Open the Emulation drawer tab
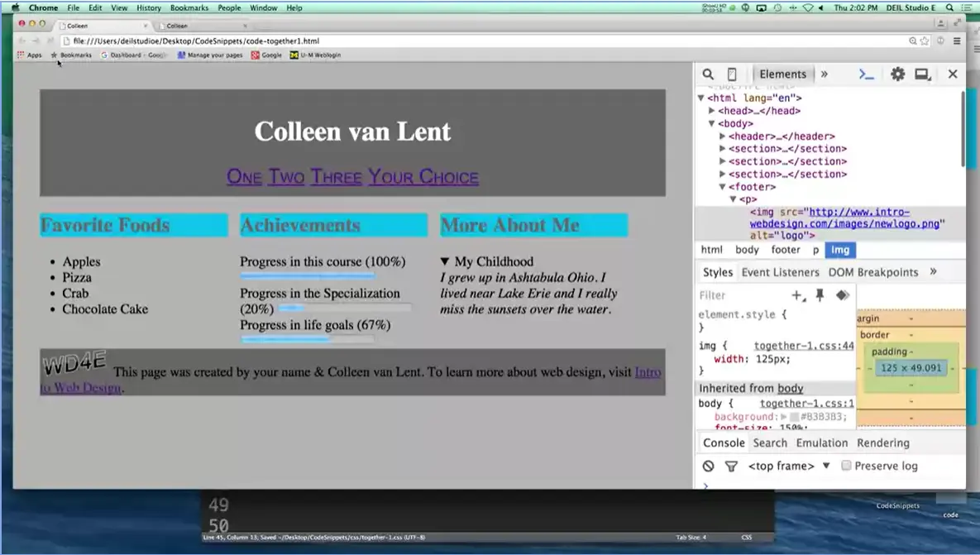 (x=821, y=443)
